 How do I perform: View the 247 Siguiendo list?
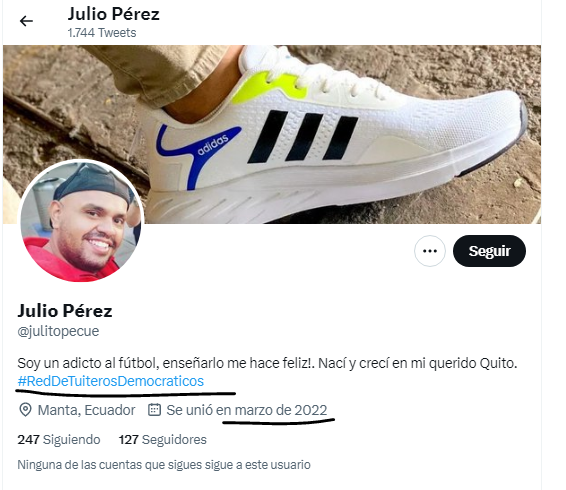pyautogui.click(x=59, y=439)
